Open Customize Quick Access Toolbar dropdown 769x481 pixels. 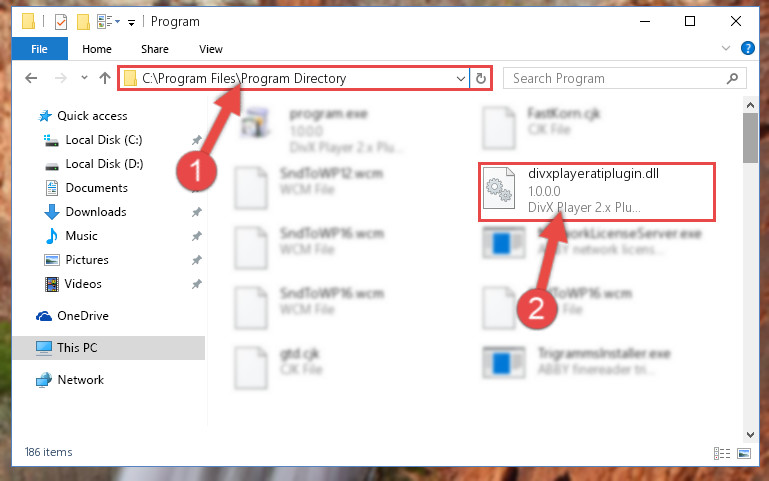(x=131, y=23)
